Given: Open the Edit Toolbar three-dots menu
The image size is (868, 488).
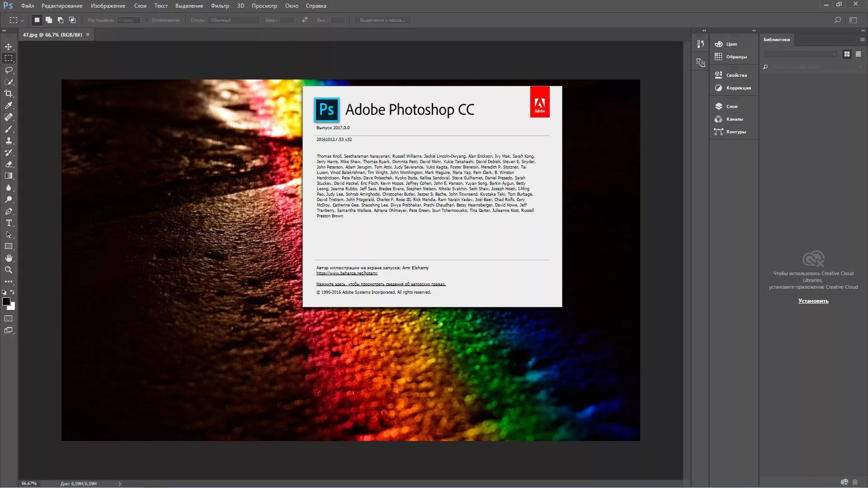Looking at the screenshot, I should pyautogui.click(x=9, y=282).
